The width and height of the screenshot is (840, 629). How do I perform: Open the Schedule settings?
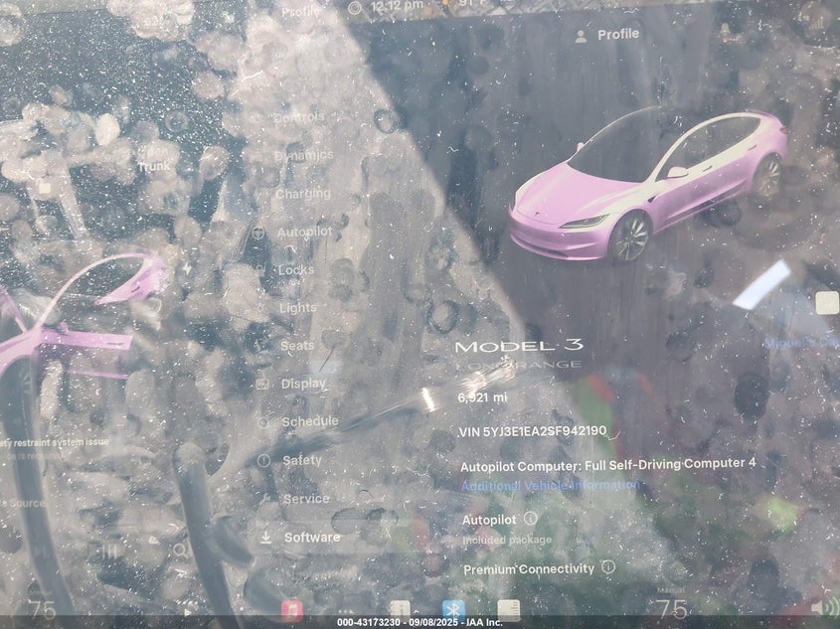tap(309, 421)
